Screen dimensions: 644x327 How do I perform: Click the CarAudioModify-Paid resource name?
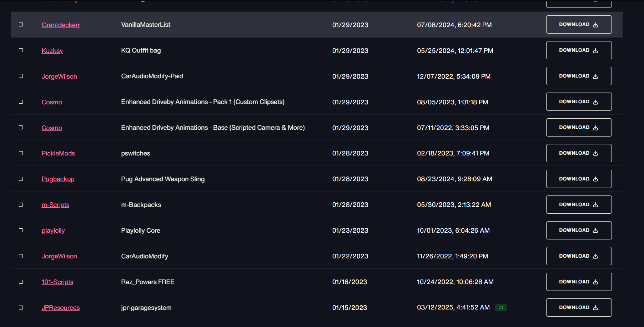pos(152,76)
